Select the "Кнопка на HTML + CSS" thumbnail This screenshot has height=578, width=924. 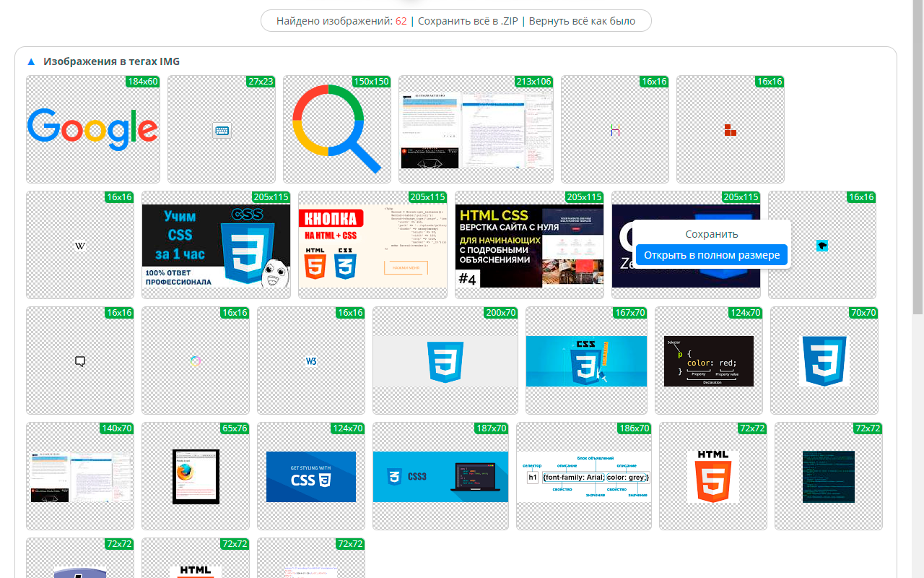(372, 246)
